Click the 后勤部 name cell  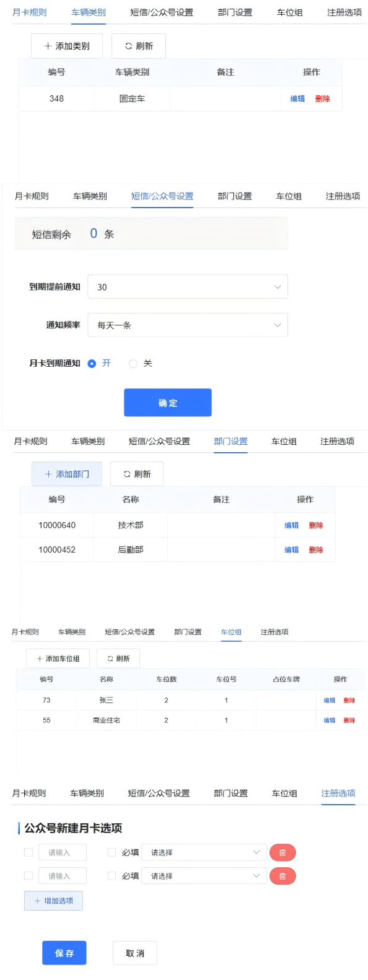click(x=131, y=549)
